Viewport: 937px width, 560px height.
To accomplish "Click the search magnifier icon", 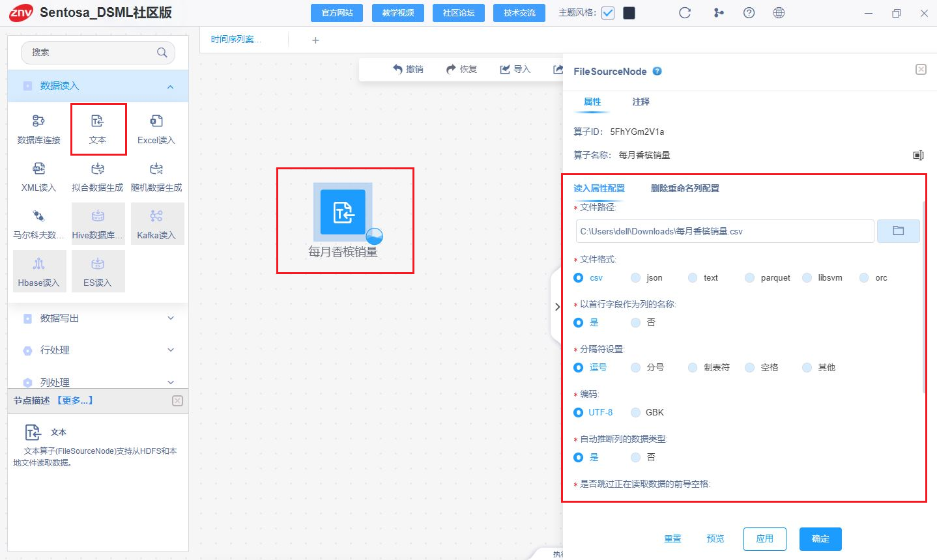I will pyautogui.click(x=162, y=53).
